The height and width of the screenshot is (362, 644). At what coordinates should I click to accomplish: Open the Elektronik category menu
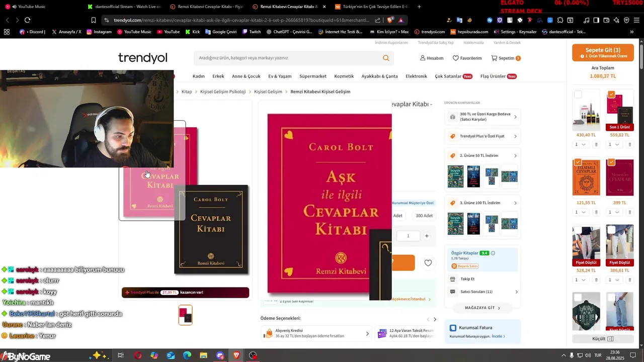coord(416,76)
